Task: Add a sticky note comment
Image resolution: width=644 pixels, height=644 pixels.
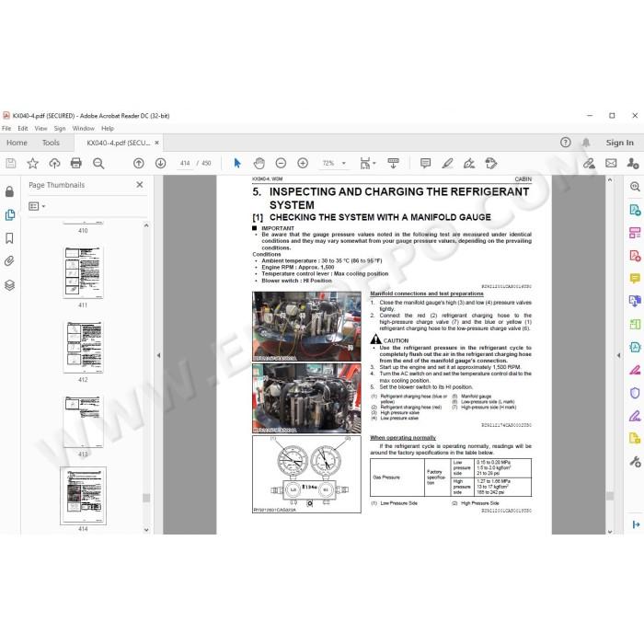Action: [x=425, y=163]
